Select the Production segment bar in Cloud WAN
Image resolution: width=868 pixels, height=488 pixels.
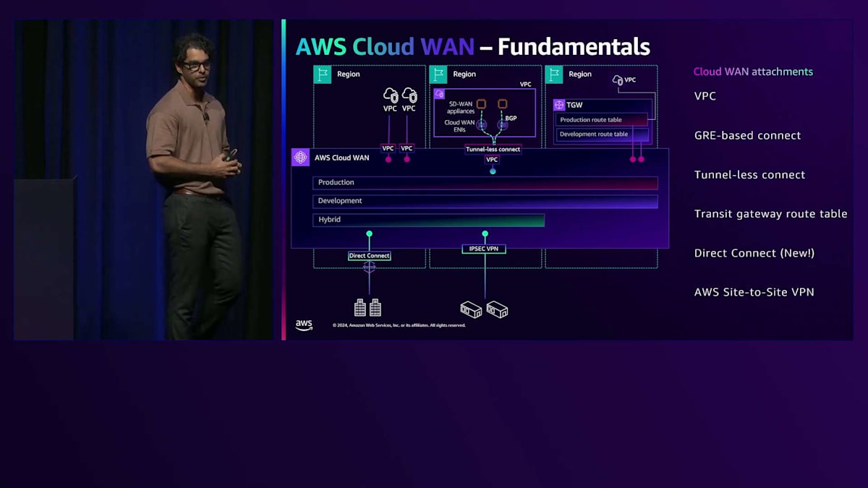click(485, 183)
